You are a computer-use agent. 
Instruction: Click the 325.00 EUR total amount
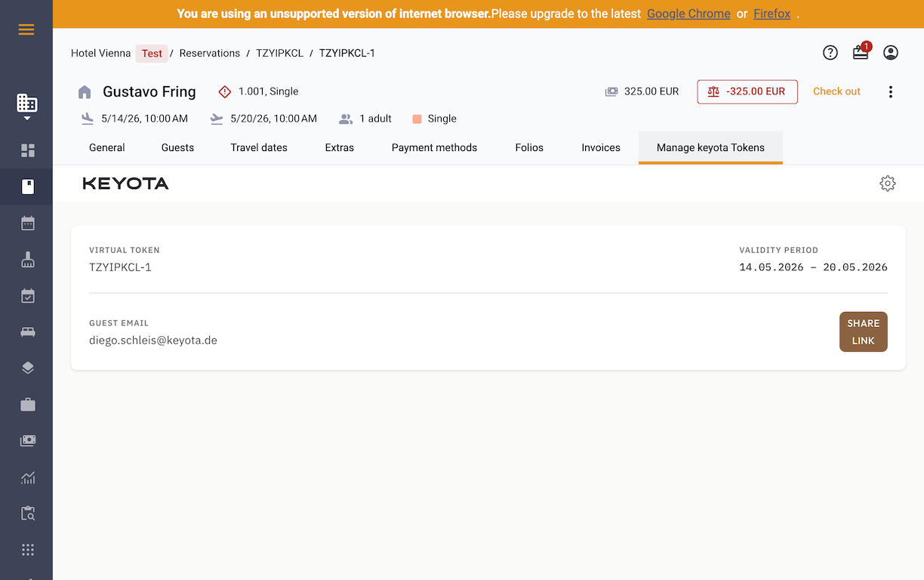click(x=651, y=91)
